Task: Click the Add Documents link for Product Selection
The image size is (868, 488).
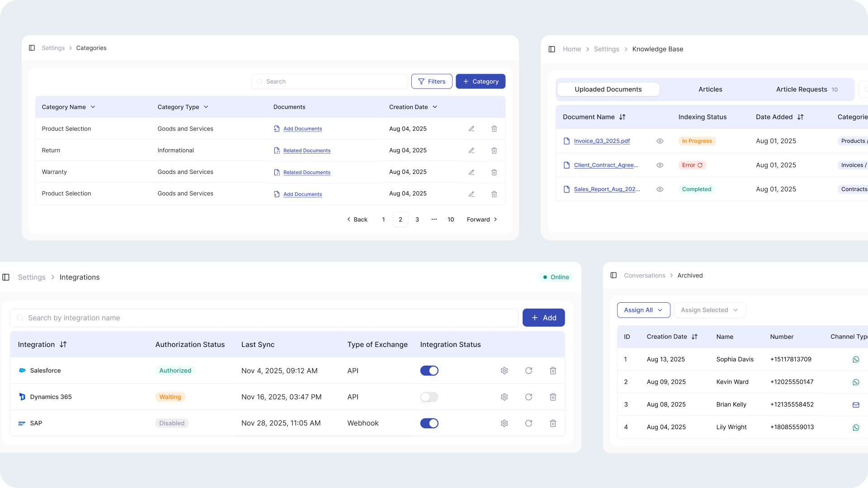Action: click(302, 128)
